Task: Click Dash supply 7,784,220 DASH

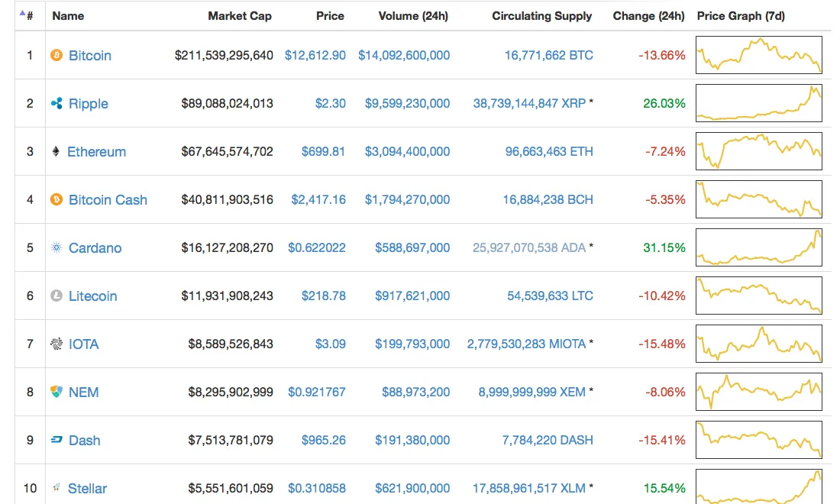Action: click(548, 441)
